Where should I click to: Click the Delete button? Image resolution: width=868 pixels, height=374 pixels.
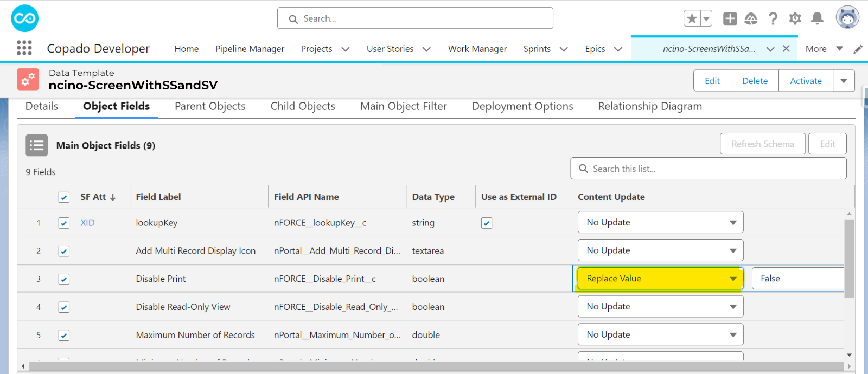[x=755, y=81]
